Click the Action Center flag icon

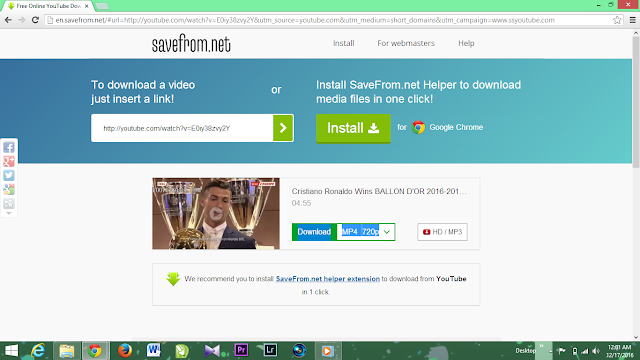(x=562, y=351)
